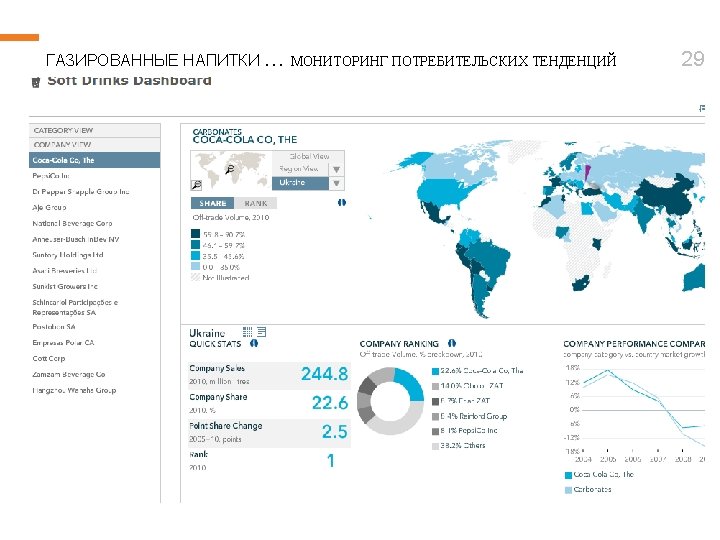Click the 22.6% Coca-Cola legend entry
The height and width of the screenshot is (540, 720).
tap(478, 371)
